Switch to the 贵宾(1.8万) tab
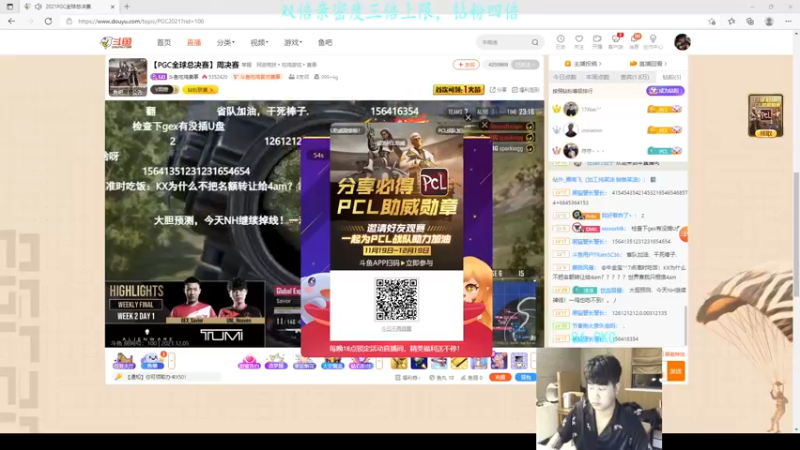Viewport: 800px width, 450px height. [635, 77]
